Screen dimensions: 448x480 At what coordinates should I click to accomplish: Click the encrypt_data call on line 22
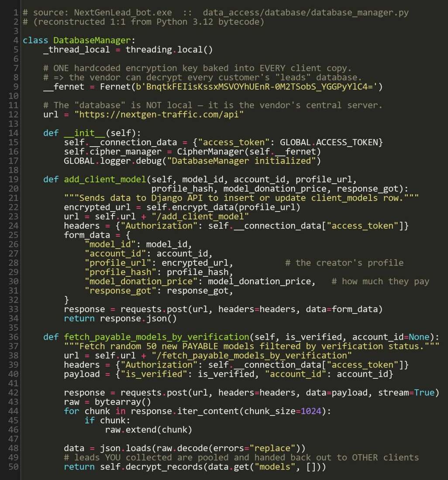(223, 207)
